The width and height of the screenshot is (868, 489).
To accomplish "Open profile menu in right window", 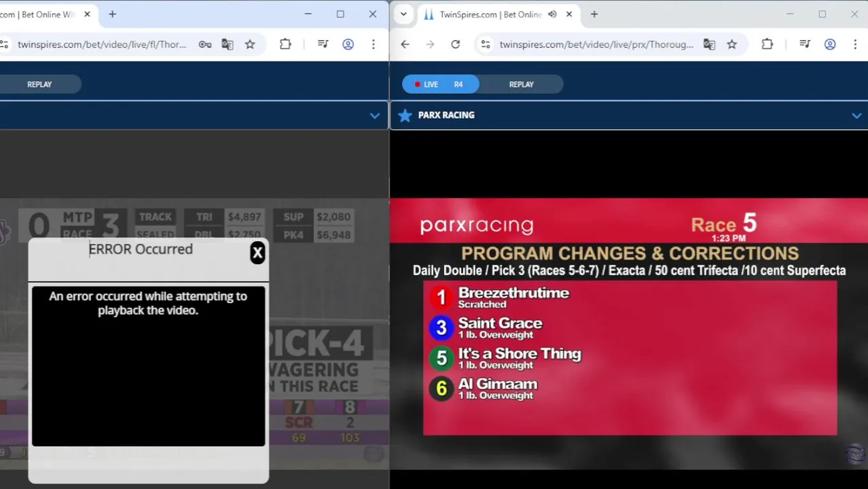I will [x=830, y=44].
